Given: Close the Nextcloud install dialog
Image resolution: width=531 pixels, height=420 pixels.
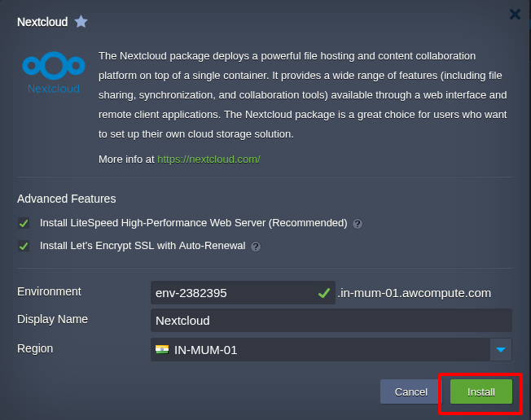Looking at the screenshot, I should pyautogui.click(x=515, y=14).
